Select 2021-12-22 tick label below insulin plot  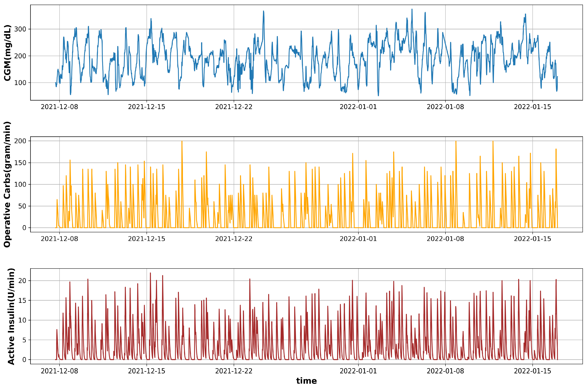coord(234,371)
